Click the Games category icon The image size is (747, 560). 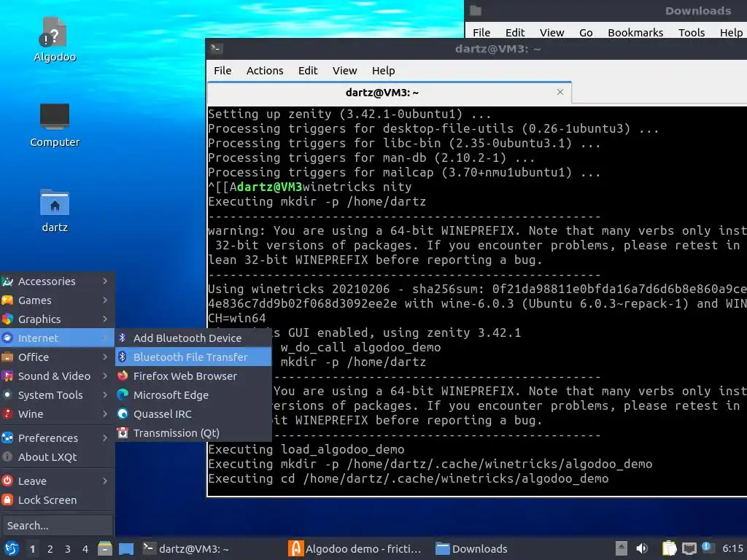(x=7, y=300)
